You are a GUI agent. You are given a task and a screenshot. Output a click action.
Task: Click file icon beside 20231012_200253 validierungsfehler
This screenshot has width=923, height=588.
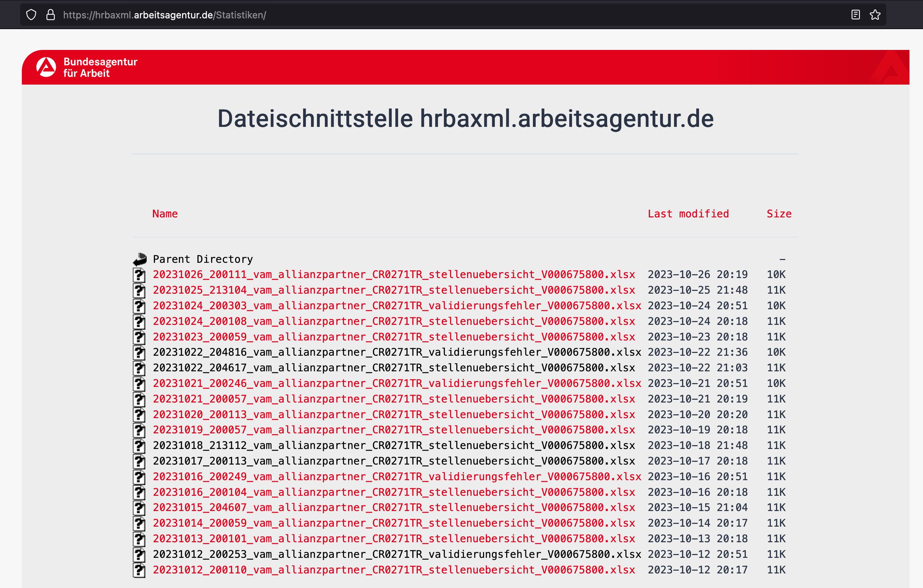139,555
